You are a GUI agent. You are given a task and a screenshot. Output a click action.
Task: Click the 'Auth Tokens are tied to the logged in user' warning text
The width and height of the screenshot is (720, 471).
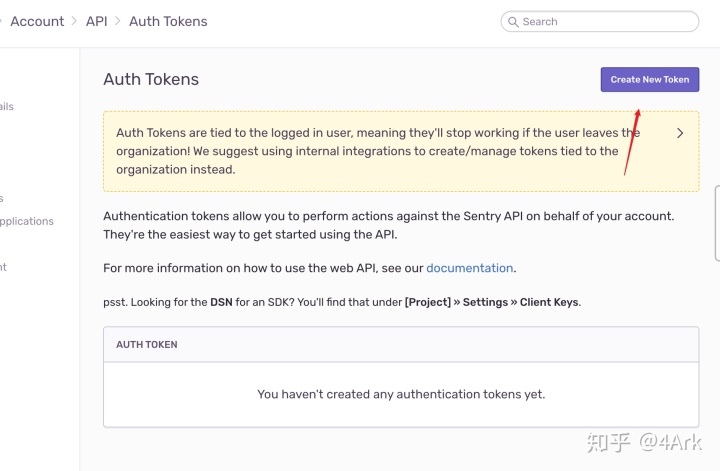[378, 151]
